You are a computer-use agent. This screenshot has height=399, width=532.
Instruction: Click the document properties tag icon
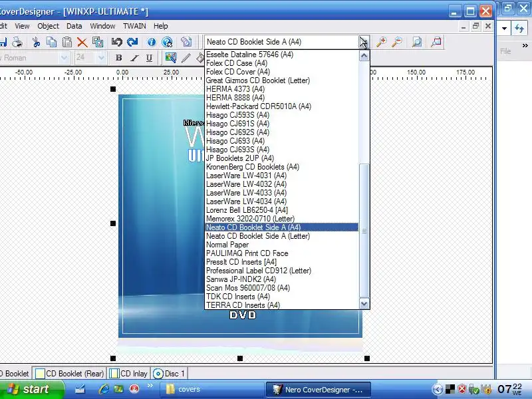[x=186, y=42]
